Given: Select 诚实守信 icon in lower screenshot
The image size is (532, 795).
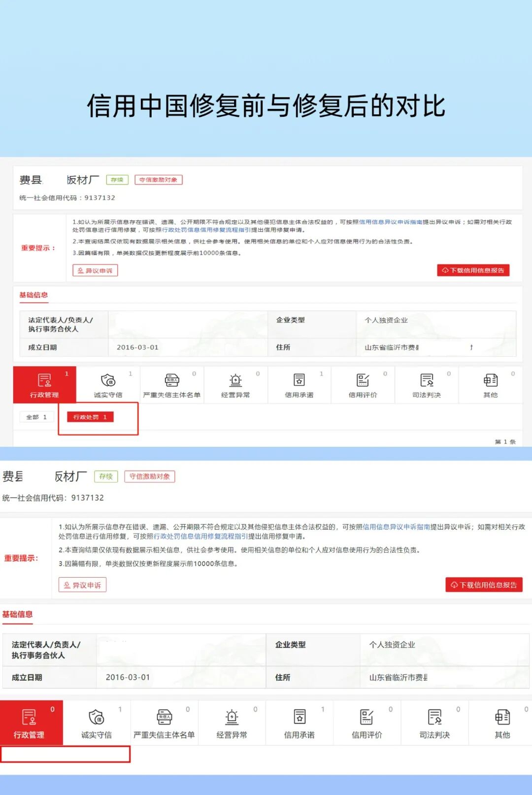Looking at the screenshot, I should coord(97,717).
